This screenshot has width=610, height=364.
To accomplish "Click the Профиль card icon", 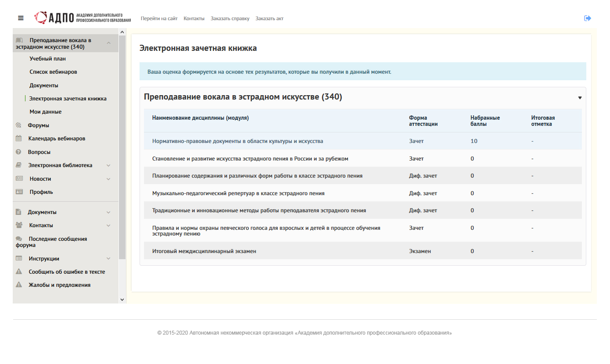I will point(19,192).
